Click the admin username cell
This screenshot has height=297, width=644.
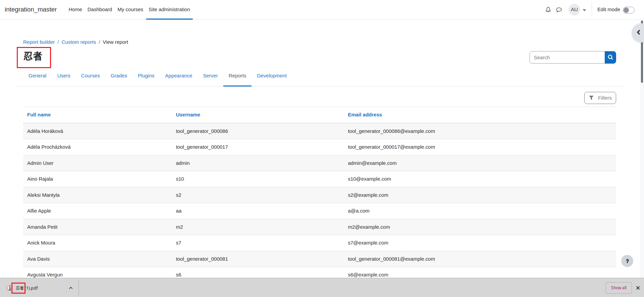point(183,163)
